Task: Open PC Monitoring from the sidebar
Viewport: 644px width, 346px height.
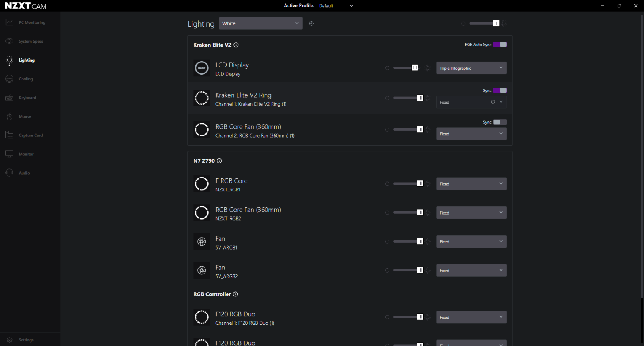Action: tap(31, 22)
